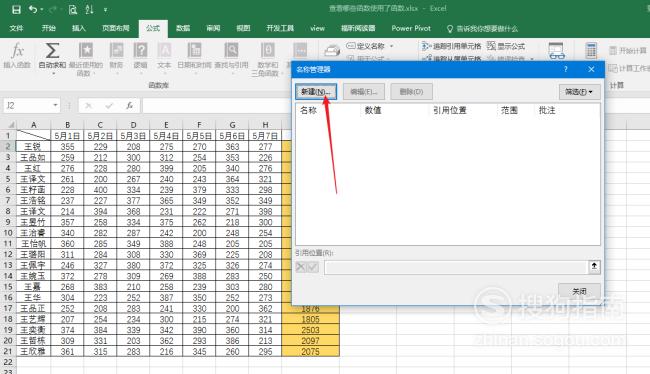650x374 pixels.
Task: Open the Lookup & Reference functions icon
Action: coord(231,51)
